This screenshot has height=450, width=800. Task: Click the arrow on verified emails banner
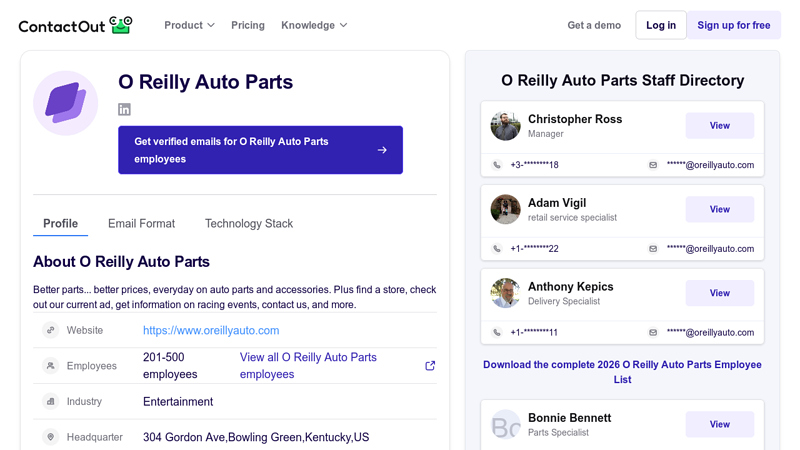[382, 150]
